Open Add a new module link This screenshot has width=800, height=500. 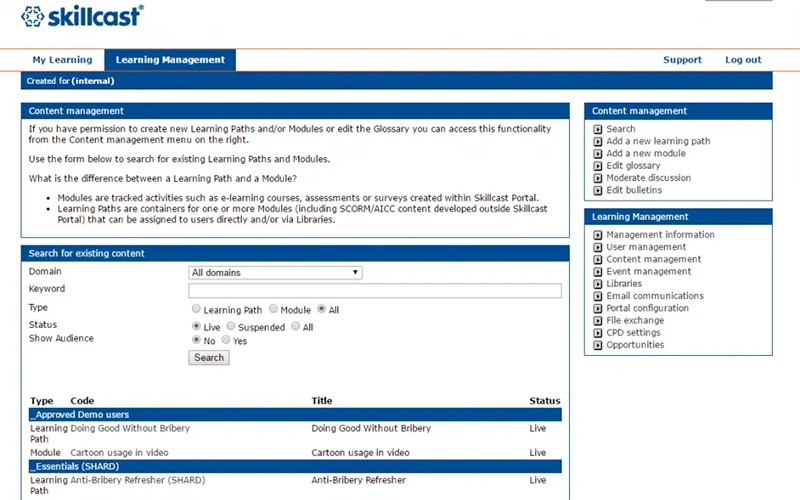click(645, 153)
